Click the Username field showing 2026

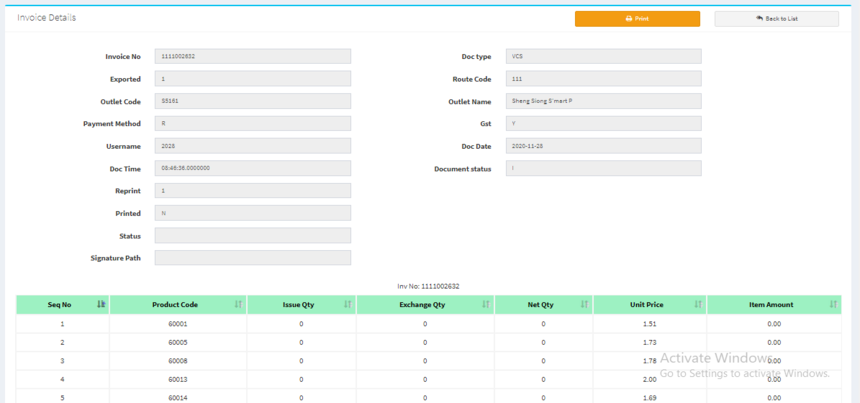[x=253, y=146]
